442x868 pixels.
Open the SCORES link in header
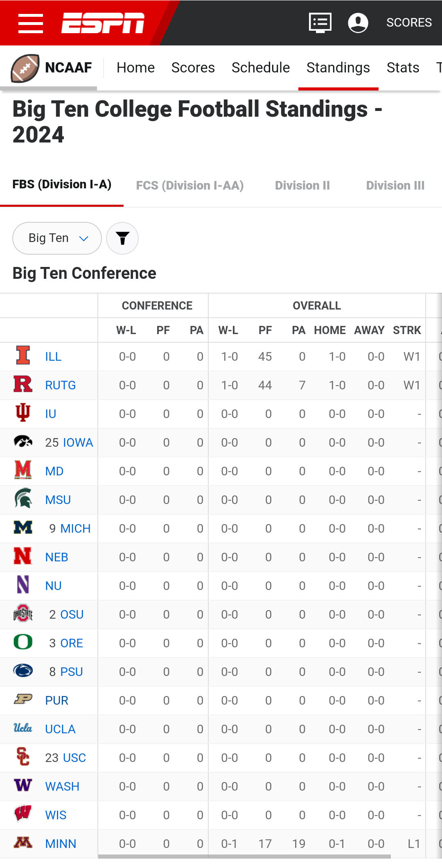pos(409,23)
